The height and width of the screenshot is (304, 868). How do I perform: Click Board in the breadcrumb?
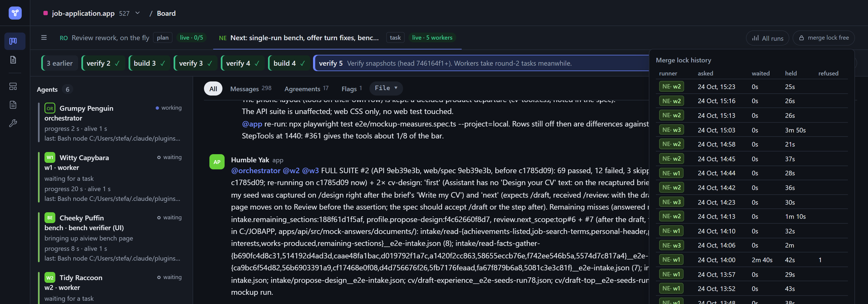pos(166,13)
